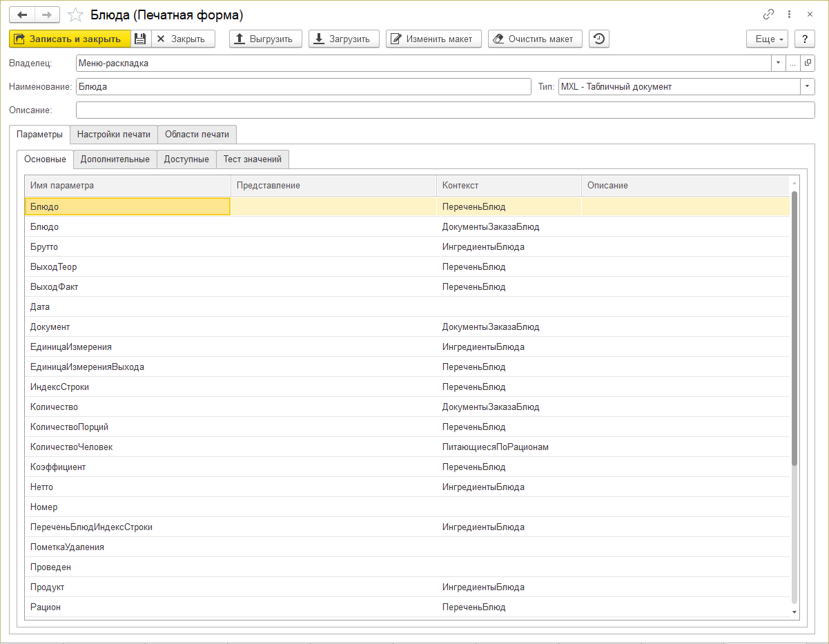This screenshot has height=644, width=829.
Task: Click the Очистить макет button
Action: (534, 39)
